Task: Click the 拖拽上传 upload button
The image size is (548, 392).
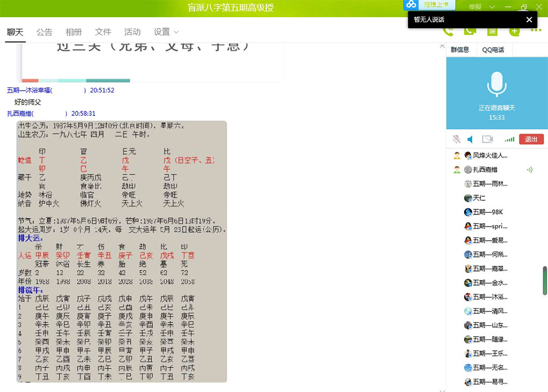Action: coord(436,5)
